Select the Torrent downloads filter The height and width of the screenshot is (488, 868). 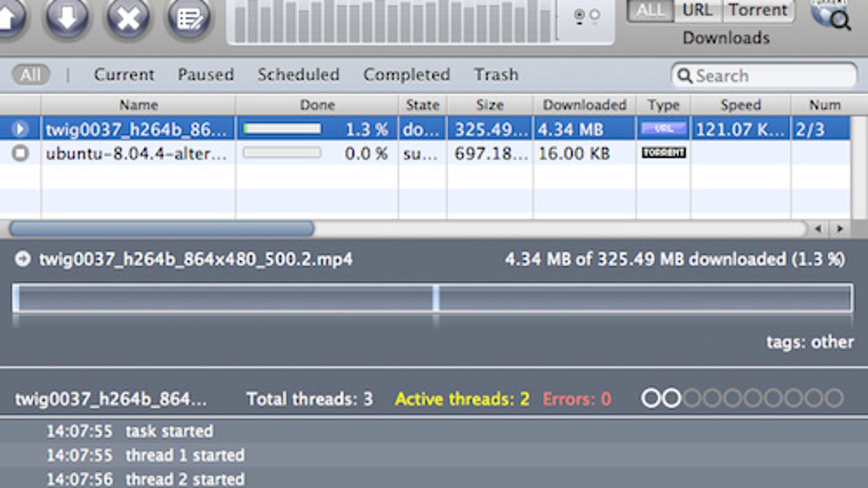coord(758,10)
